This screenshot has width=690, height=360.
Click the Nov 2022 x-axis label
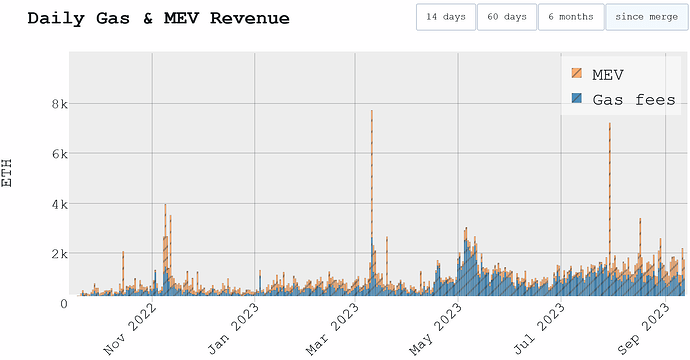(130, 329)
